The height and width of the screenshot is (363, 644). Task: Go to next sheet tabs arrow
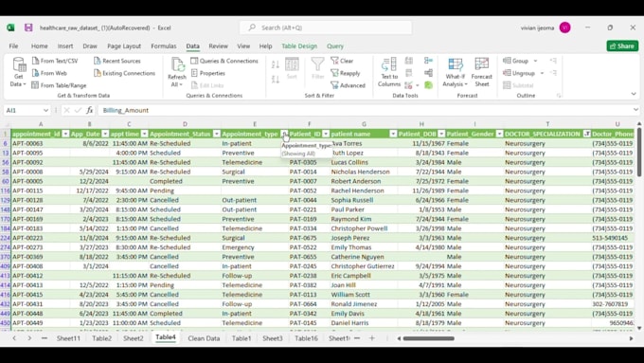click(x=29, y=338)
